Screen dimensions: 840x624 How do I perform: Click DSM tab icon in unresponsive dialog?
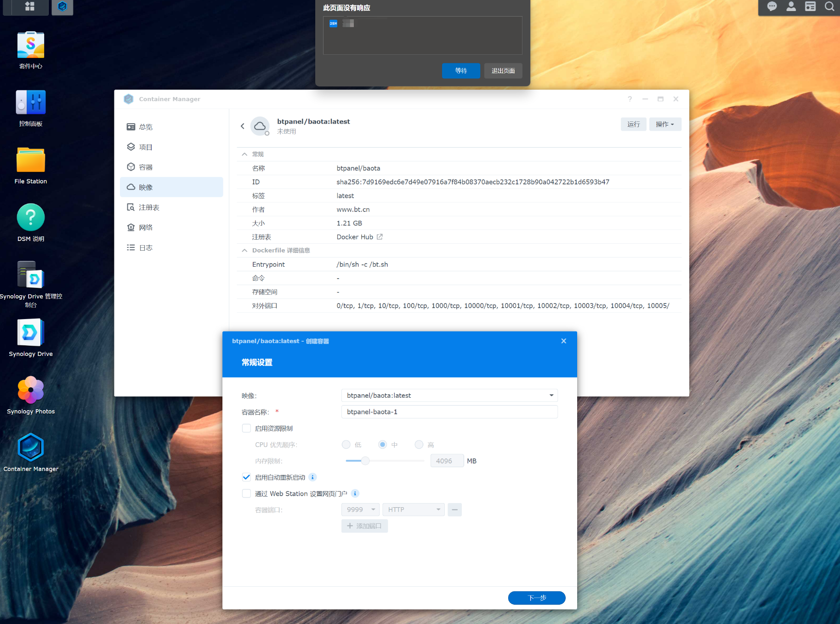click(333, 23)
